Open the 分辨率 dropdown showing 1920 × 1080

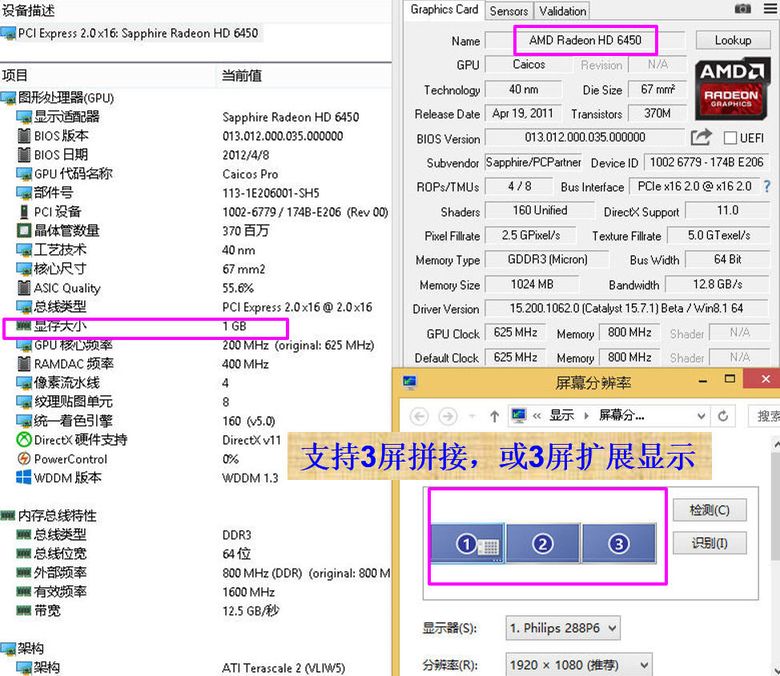(579, 665)
